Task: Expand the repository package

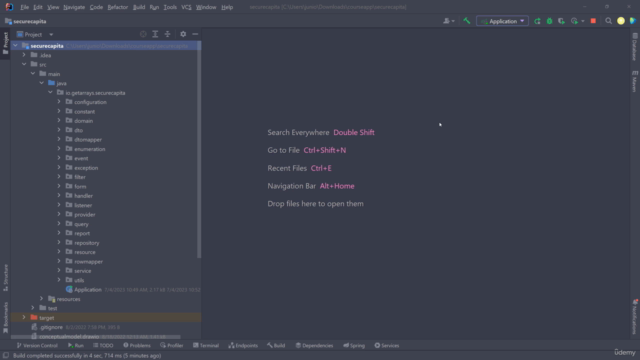Action: click(59, 243)
